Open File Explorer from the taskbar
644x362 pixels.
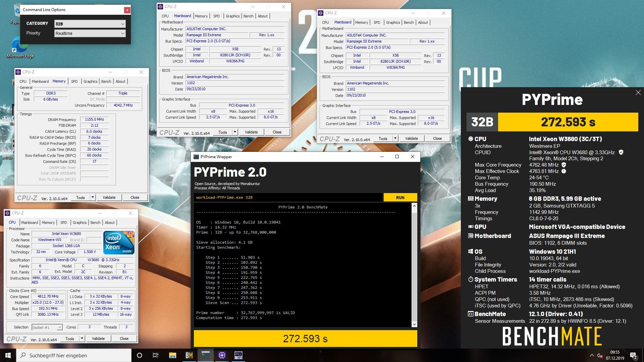(172, 355)
